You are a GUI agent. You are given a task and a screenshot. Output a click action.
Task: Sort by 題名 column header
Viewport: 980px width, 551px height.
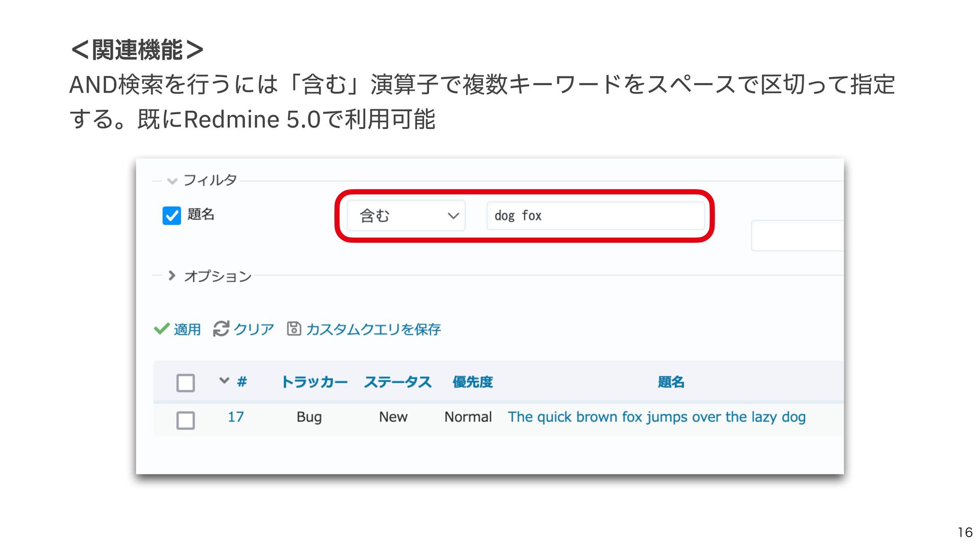pyautogui.click(x=671, y=382)
